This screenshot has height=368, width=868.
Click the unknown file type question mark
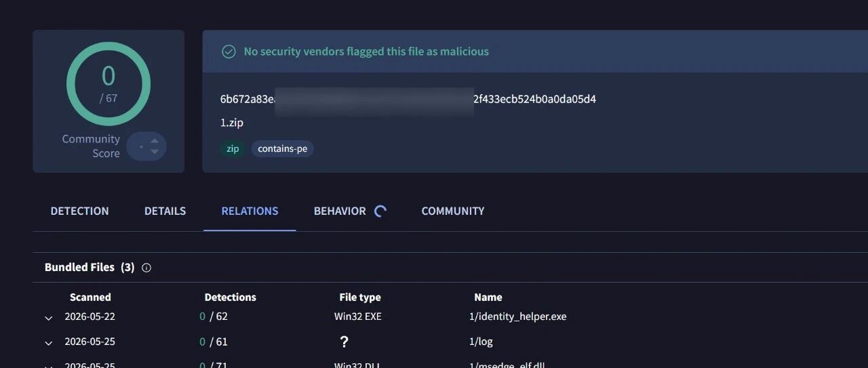(x=344, y=342)
